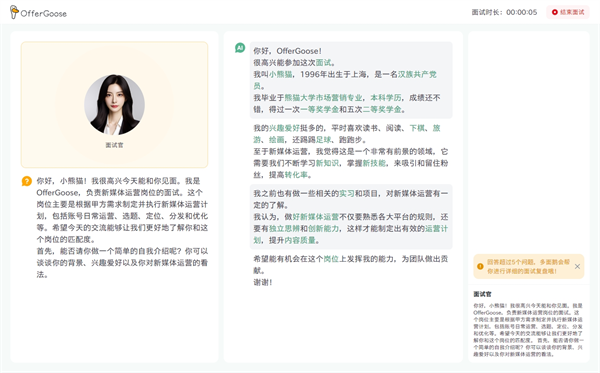
Task: Click the highlighted 实习 keyword
Action: [x=347, y=194]
